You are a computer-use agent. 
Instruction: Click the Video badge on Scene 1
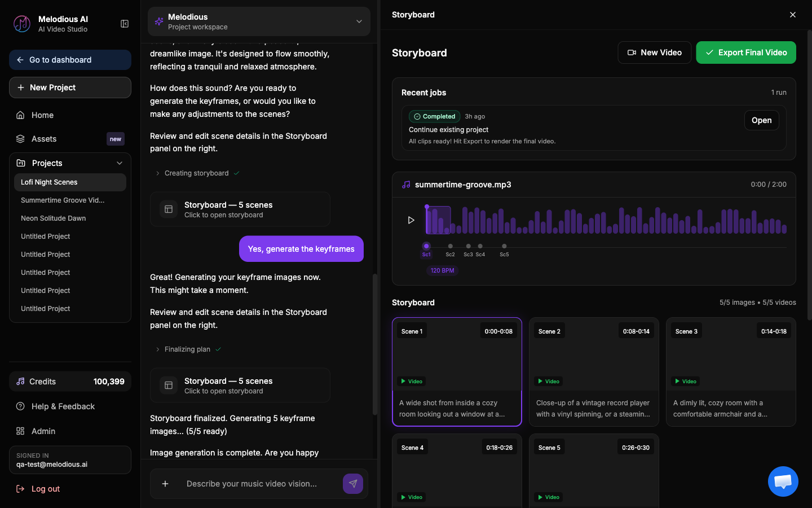[412, 382]
